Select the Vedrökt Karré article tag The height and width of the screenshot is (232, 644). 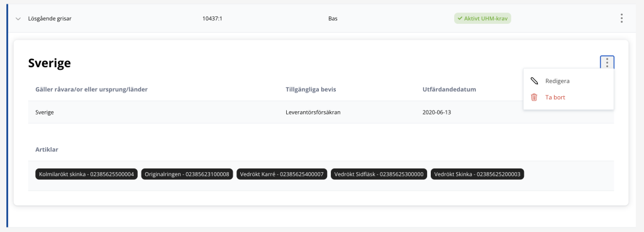pos(282,174)
